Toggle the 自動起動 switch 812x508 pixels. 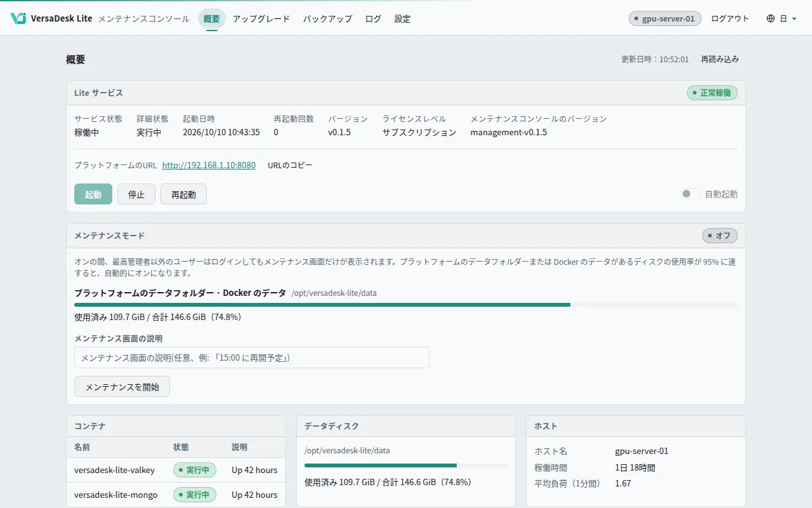pyautogui.click(x=690, y=194)
